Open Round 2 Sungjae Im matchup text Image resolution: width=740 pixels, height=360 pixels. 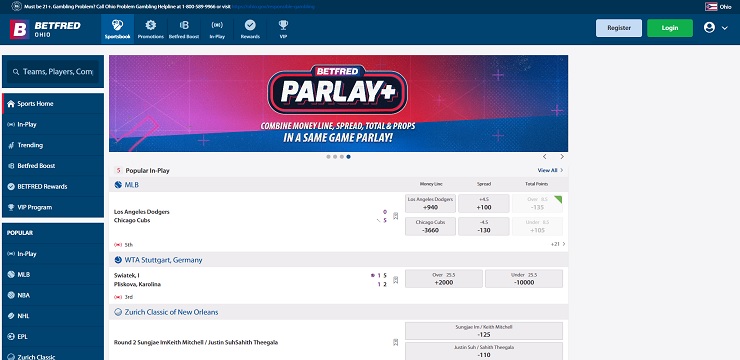click(196, 343)
